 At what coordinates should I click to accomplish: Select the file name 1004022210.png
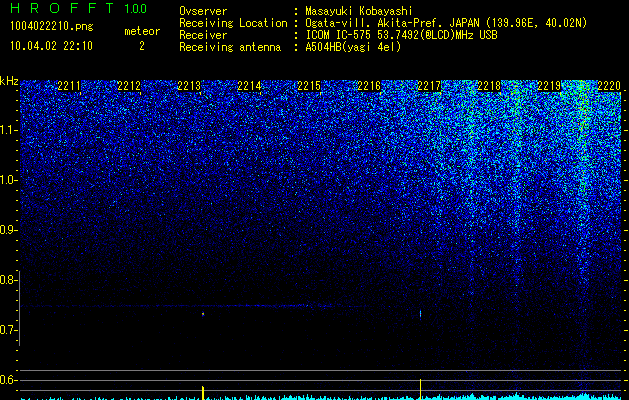52,26
